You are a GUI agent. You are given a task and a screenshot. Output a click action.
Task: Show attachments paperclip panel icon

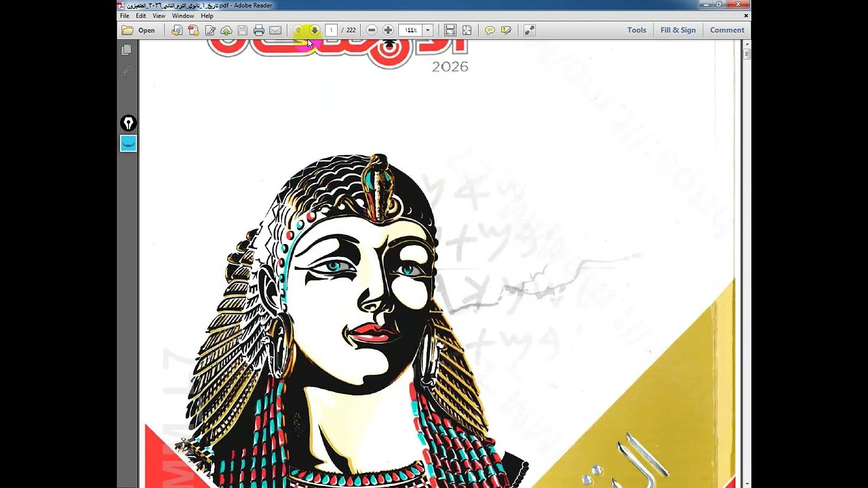126,70
